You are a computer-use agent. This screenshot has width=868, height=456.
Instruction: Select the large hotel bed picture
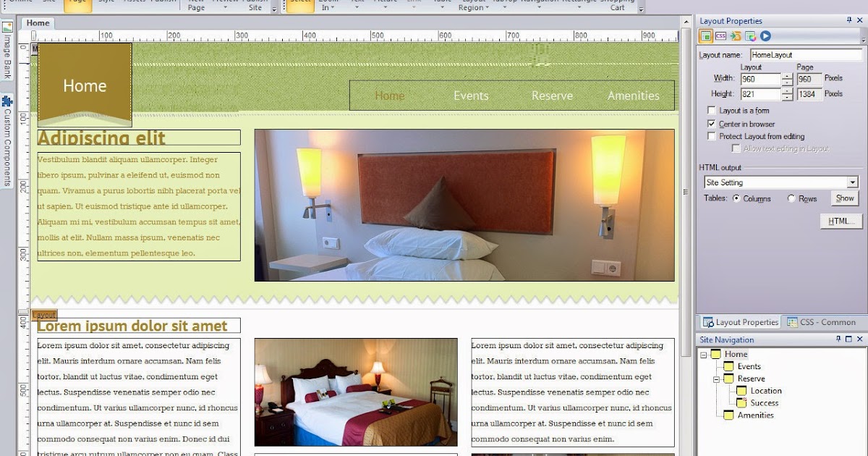464,206
